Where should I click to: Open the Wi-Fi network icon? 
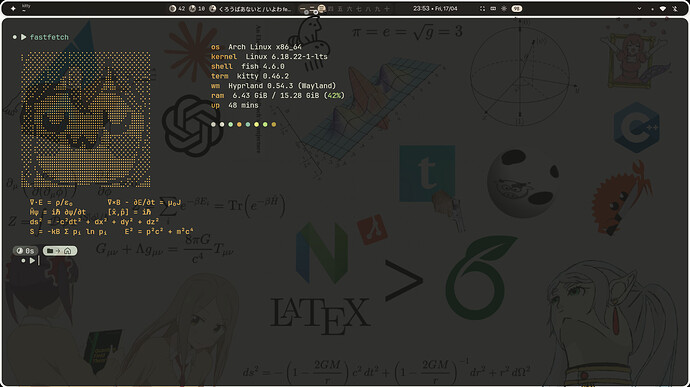(x=662, y=8)
